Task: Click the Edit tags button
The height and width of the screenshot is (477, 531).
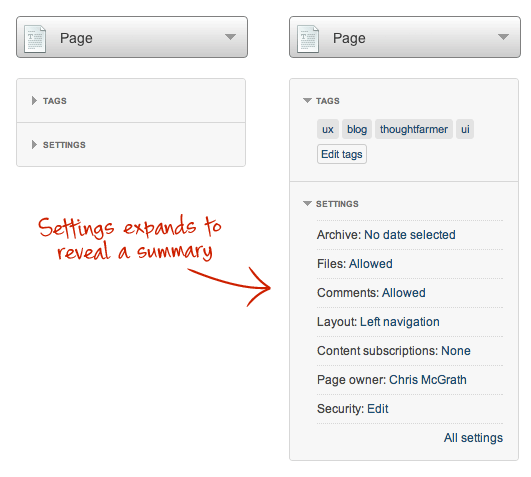Action: click(x=342, y=154)
